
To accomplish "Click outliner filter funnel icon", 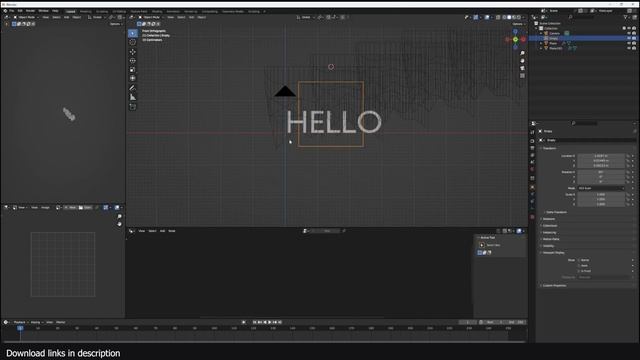I will click(626, 17).
